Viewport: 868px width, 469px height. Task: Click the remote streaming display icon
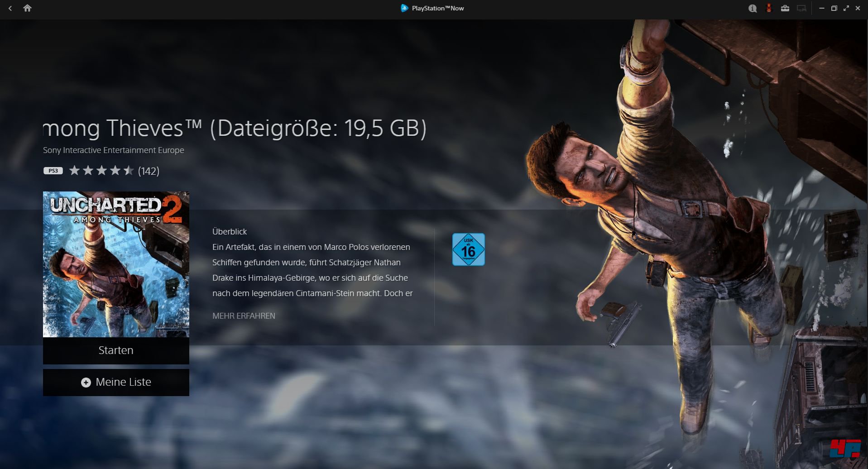pyautogui.click(x=802, y=8)
